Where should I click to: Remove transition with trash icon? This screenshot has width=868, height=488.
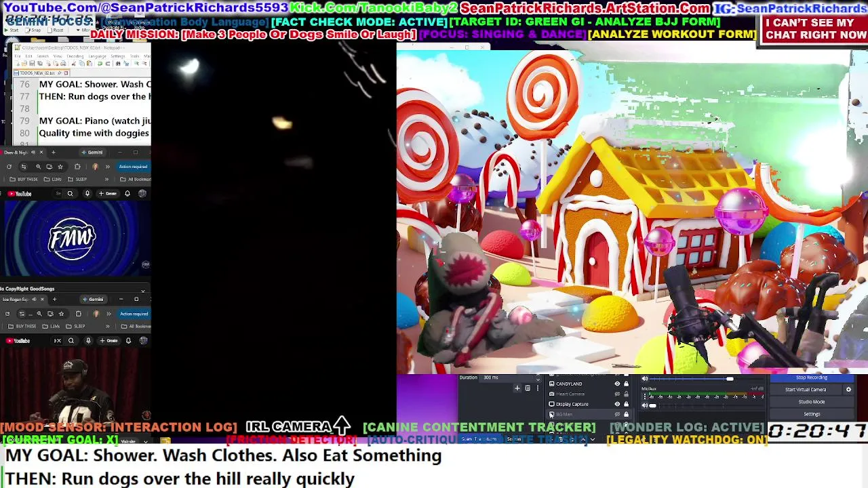click(528, 388)
